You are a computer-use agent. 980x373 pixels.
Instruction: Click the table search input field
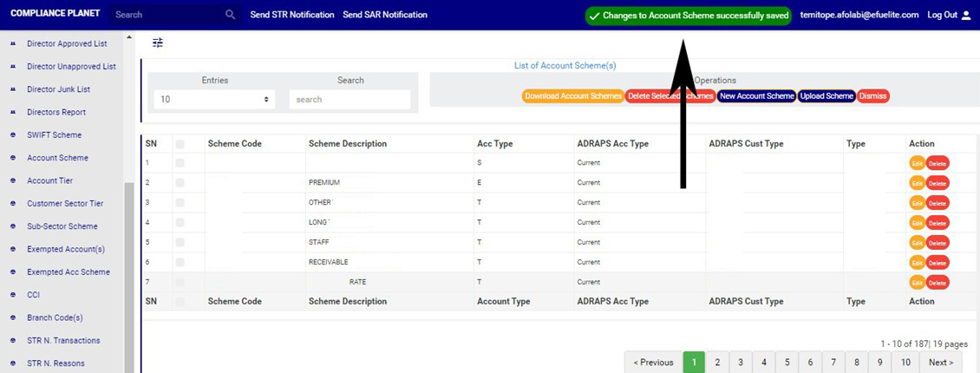(350, 100)
